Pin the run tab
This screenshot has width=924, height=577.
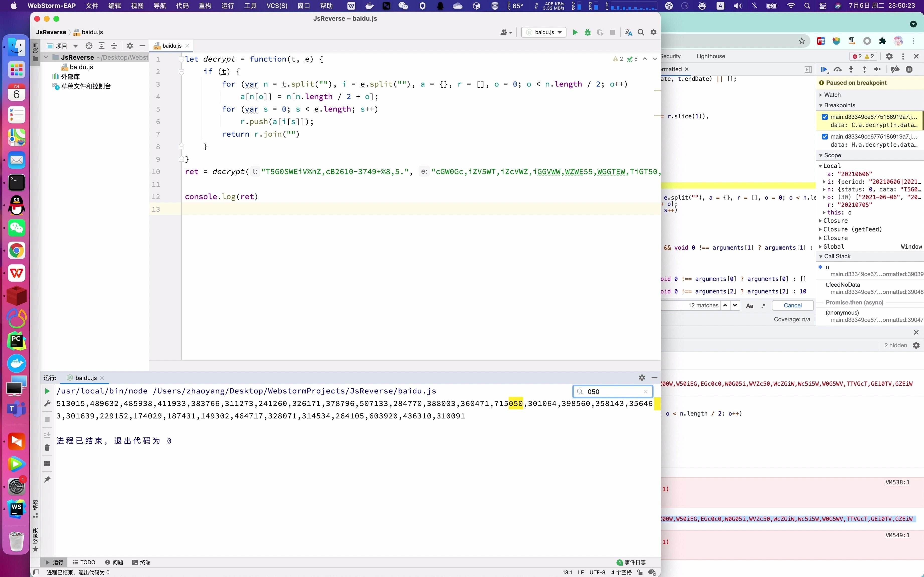coord(47,479)
